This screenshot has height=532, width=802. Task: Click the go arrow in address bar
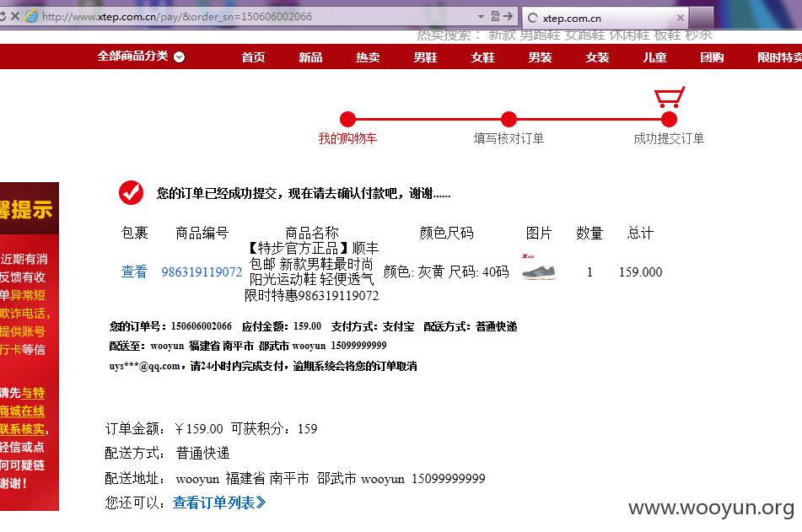(508, 16)
